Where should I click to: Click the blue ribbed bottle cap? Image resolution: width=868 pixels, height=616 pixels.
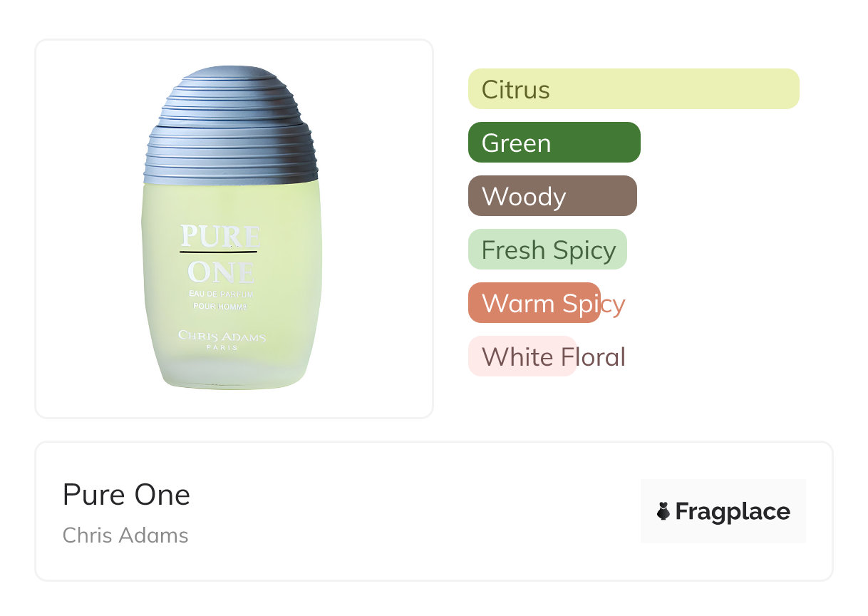[x=232, y=126]
